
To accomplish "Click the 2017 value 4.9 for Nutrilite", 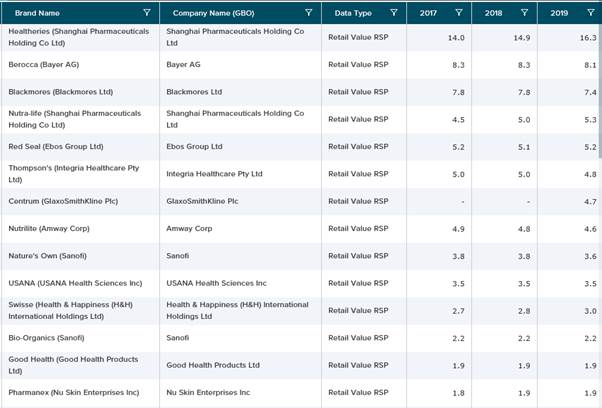I will pos(458,229).
